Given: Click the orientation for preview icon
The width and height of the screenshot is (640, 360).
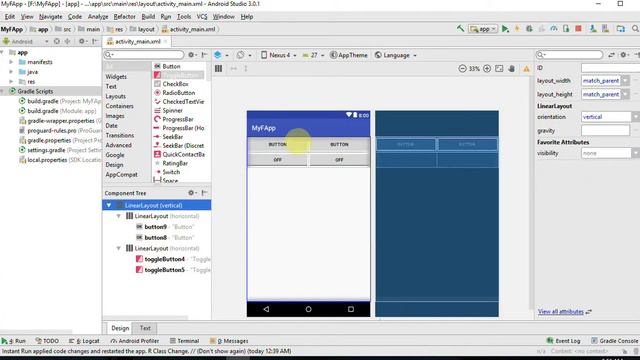Looking at the screenshot, I should pyautogui.click(x=240, y=55).
